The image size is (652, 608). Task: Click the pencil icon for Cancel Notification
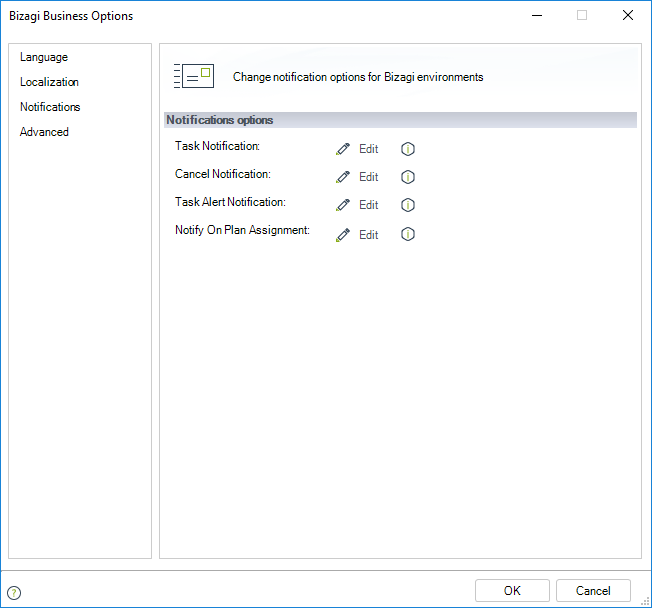tap(343, 177)
